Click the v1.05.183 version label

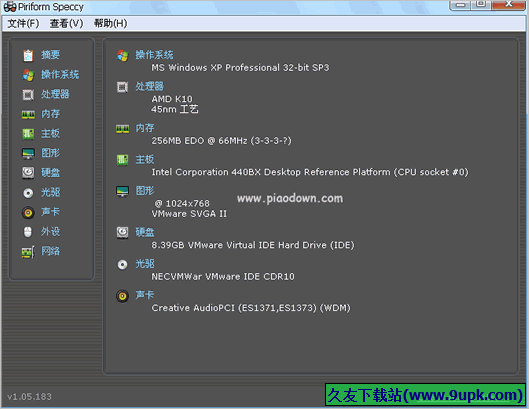29,397
